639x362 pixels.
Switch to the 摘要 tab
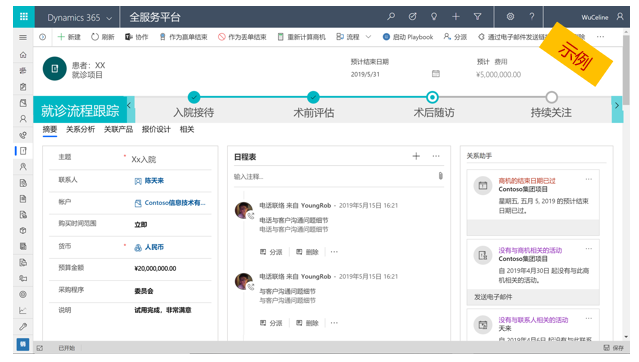50,129
